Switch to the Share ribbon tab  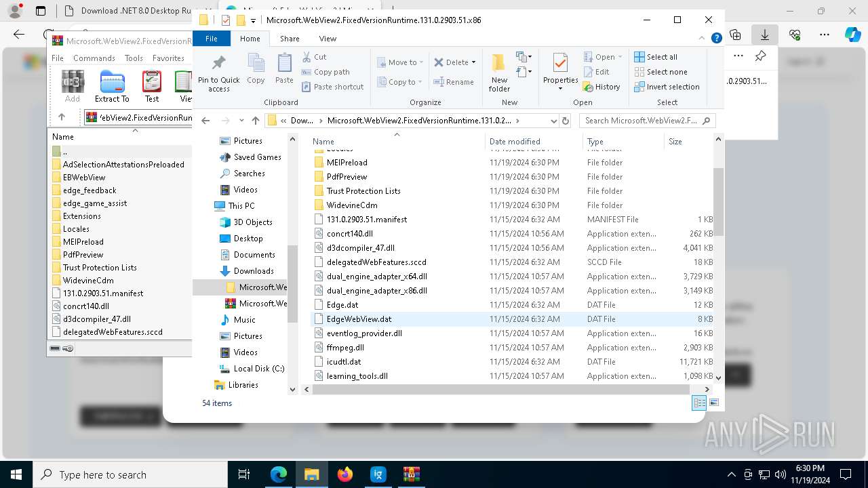click(x=290, y=39)
